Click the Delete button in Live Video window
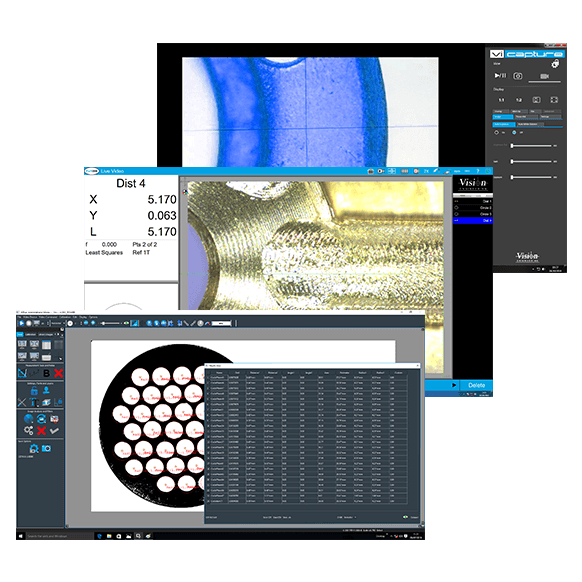582x582 pixels. [476, 385]
